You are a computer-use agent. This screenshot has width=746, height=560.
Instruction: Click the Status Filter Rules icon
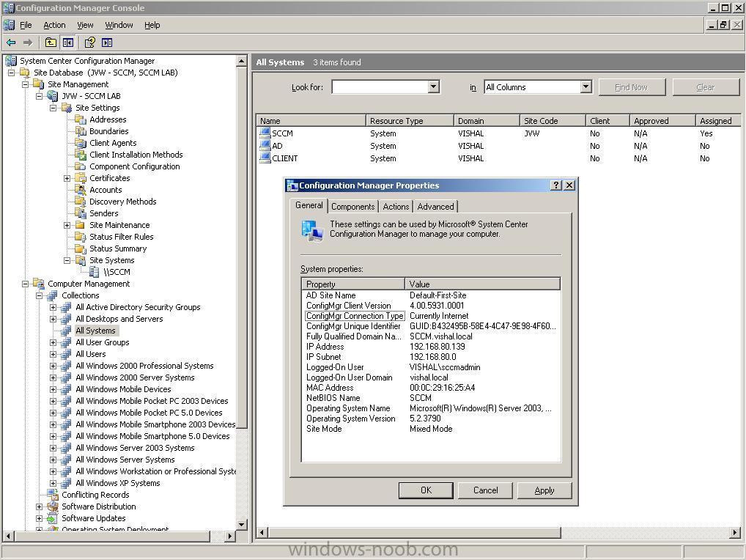[x=81, y=237]
